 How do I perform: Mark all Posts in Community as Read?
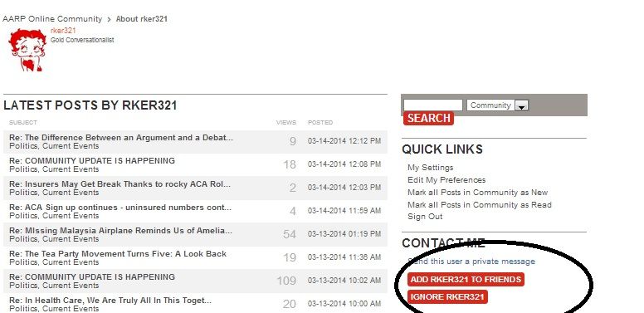(x=480, y=204)
